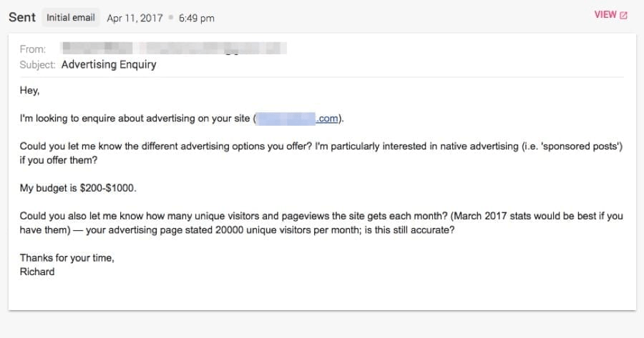
Task: Click the external-link icon beside VIEW
Action: 623,15
